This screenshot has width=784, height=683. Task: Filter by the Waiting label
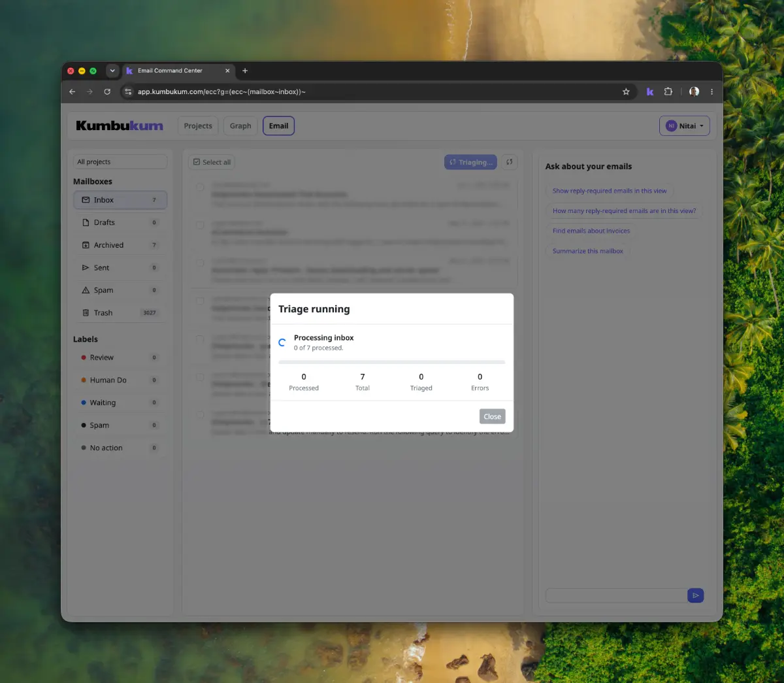point(120,403)
